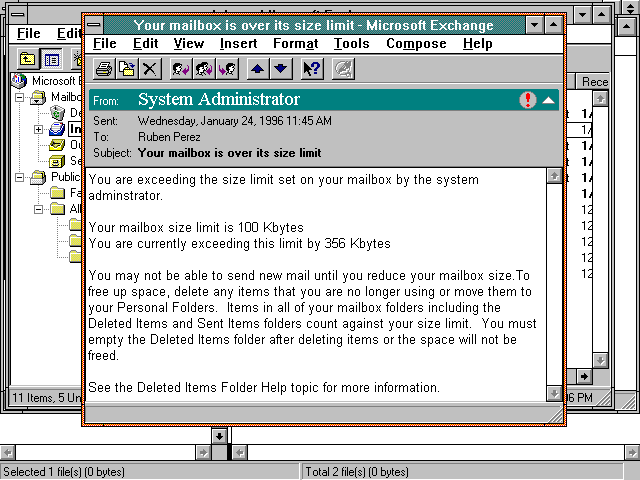Click Total 2 file(s) status text
The height and width of the screenshot is (480, 640).
click(x=357, y=472)
